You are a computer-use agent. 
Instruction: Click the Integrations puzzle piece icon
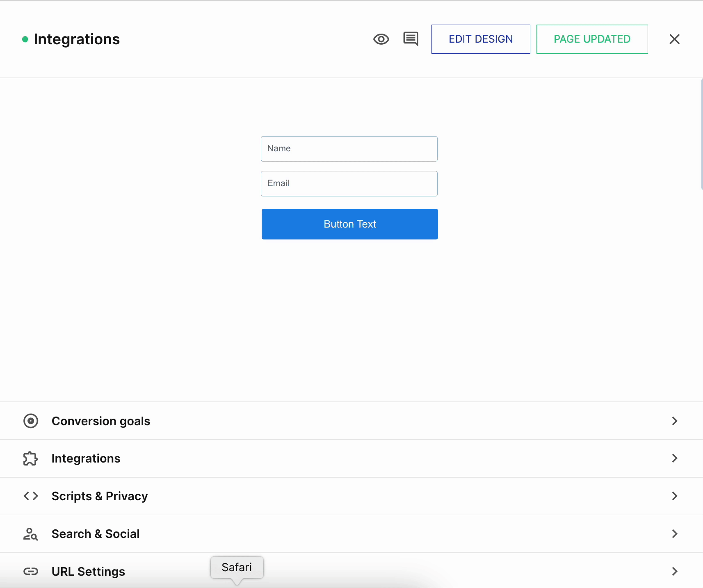[31, 458]
